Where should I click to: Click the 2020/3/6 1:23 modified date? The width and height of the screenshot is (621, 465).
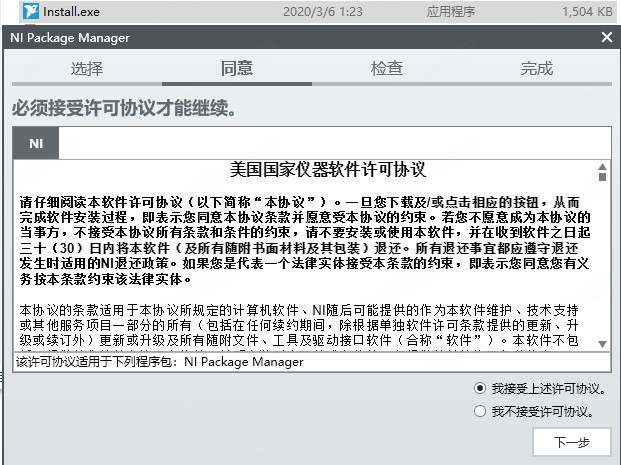coord(324,11)
